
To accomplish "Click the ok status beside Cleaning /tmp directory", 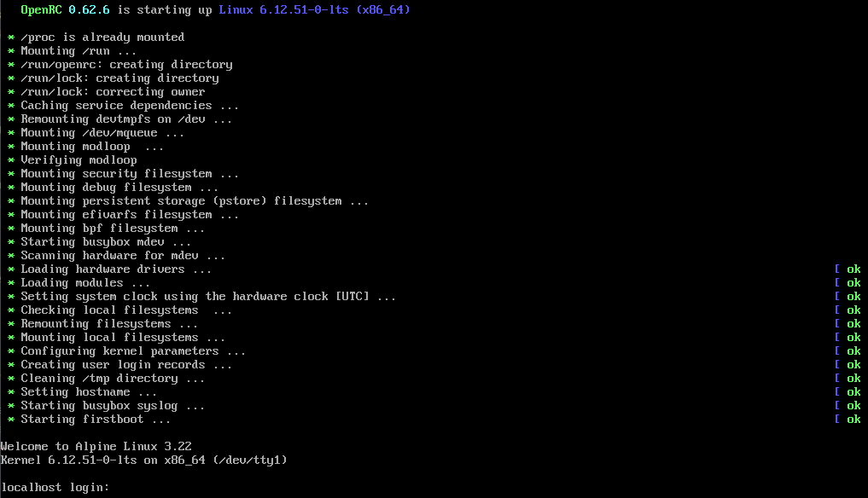I will (x=853, y=379).
